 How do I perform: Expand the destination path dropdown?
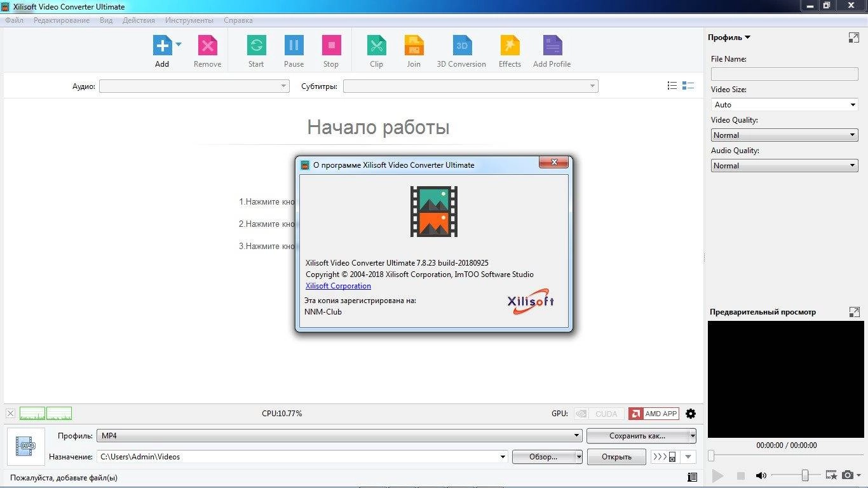pos(503,457)
